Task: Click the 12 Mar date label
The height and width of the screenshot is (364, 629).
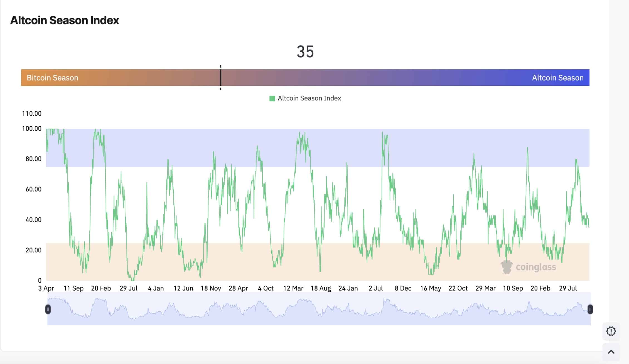Action: click(293, 288)
